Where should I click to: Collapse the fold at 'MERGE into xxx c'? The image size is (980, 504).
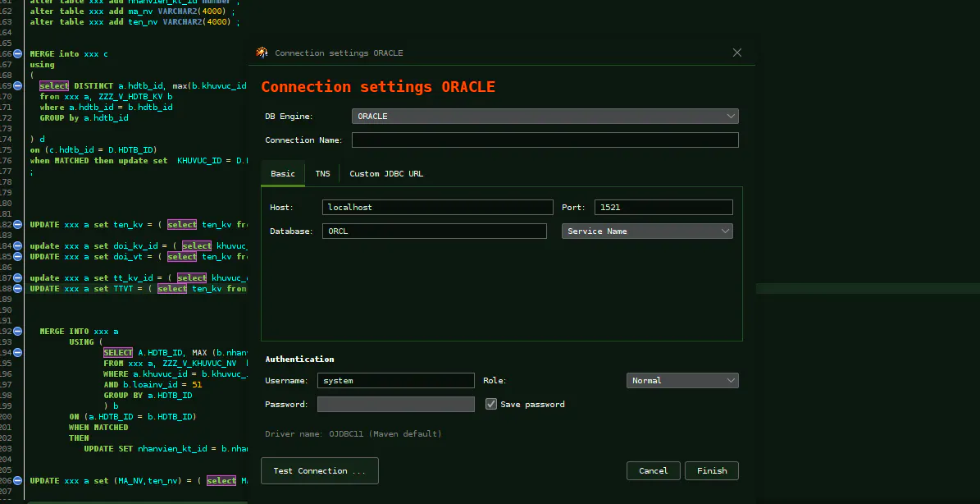coord(17,54)
